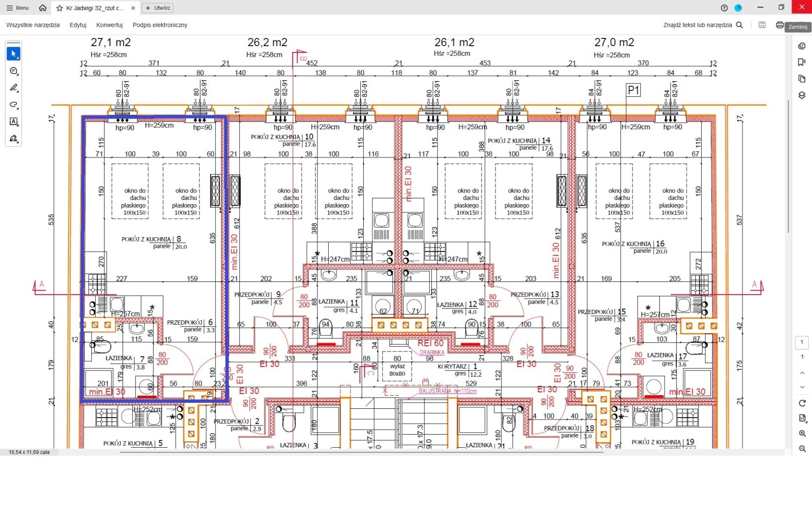Choose the add comment tool
This screenshot has height=525, width=812.
click(x=14, y=71)
